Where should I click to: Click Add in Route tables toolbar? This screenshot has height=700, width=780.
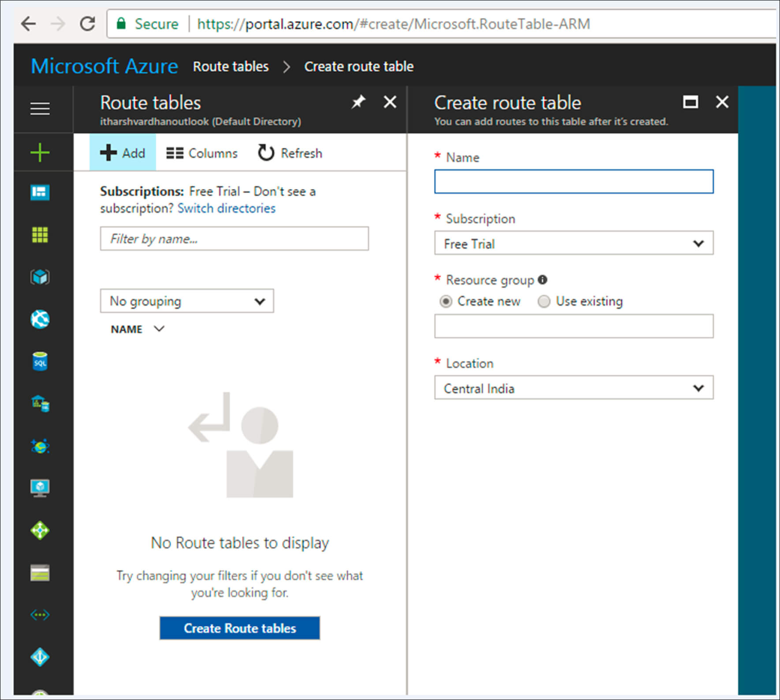[123, 153]
